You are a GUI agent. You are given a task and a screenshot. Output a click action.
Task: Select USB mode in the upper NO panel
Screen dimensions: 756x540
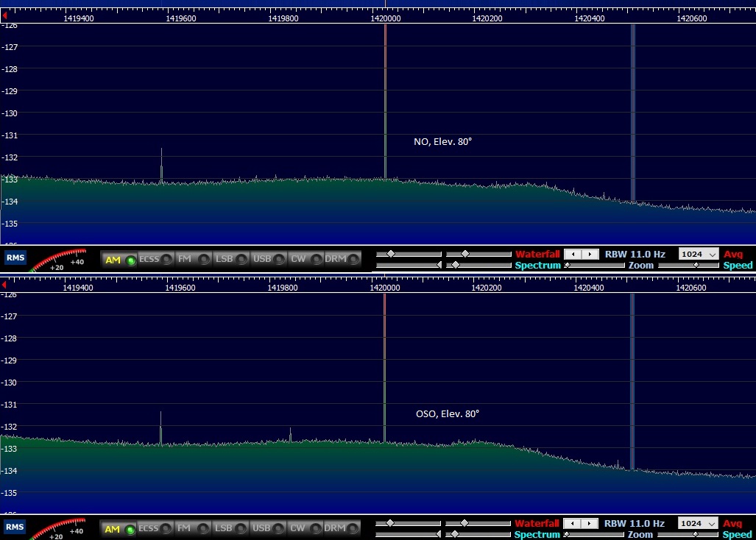268,259
